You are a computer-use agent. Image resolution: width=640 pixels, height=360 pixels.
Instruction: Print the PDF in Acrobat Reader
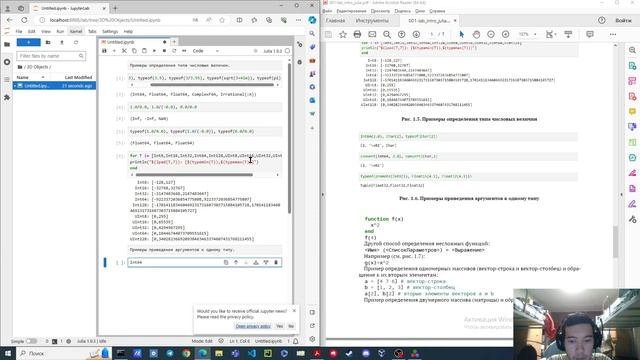click(x=358, y=34)
